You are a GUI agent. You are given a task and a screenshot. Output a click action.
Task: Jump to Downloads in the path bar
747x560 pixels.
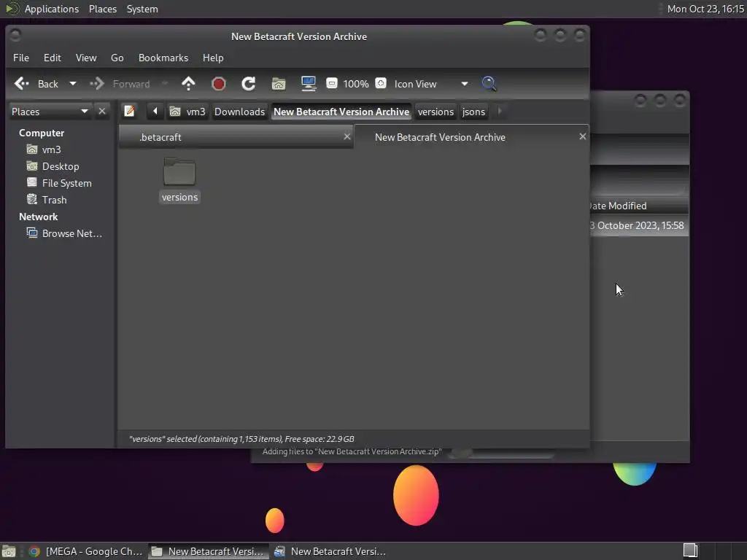[x=239, y=112]
